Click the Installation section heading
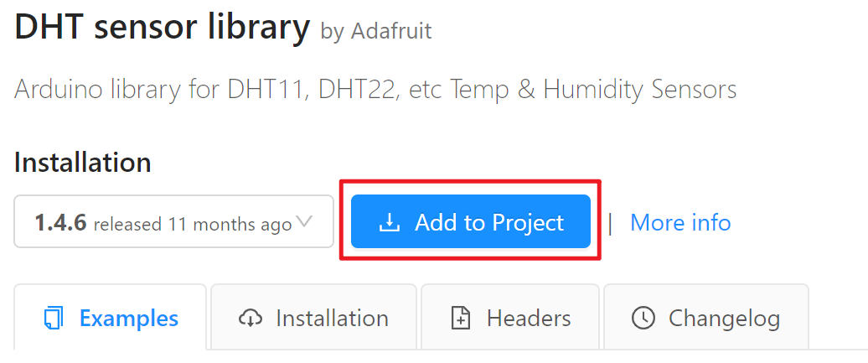 tap(82, 163)
